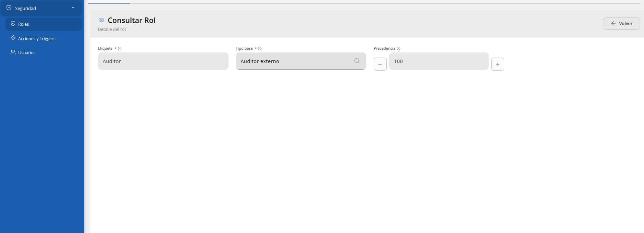Click the Roles shield icon in sidebar
Screen dimensions: 644x233
click(13, 24)
